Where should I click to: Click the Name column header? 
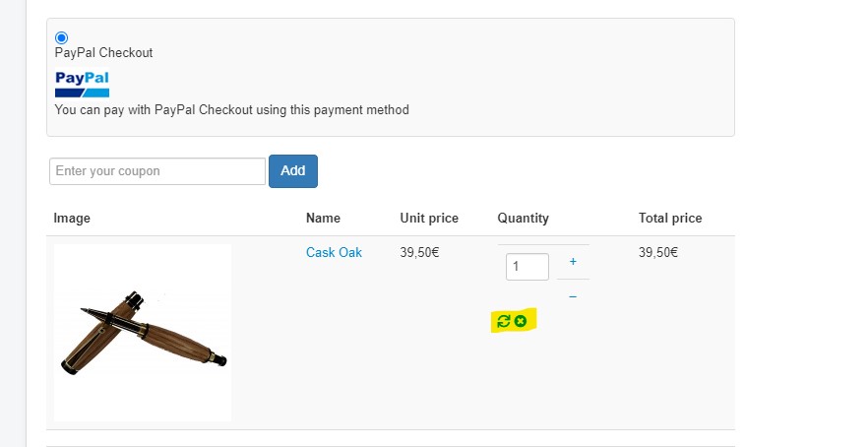(322, 219)
